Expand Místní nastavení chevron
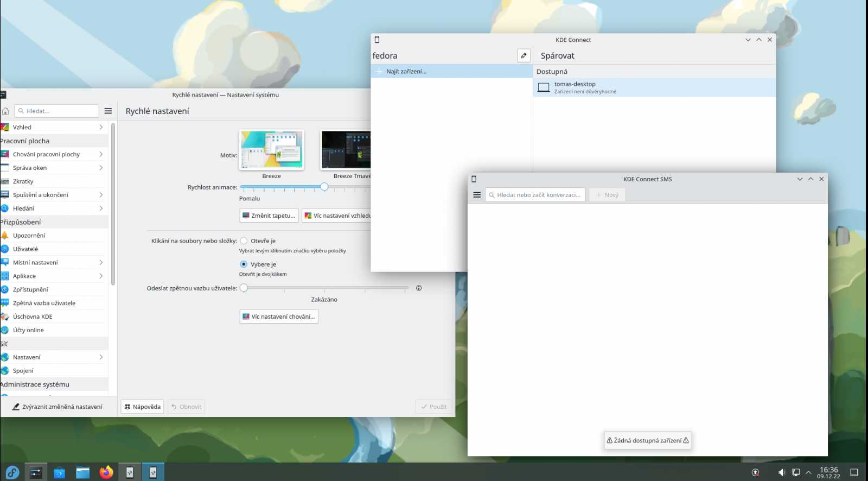The width and height of the screenshot is (868, 481). click(101, 262)
